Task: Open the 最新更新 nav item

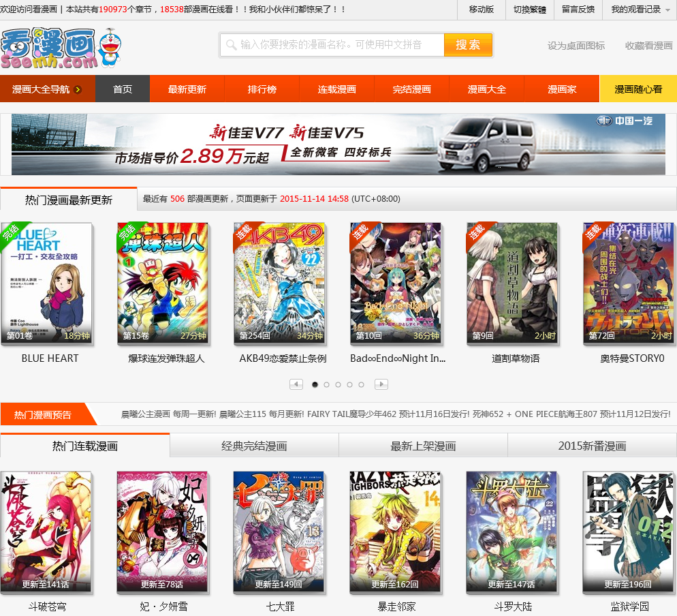Action: 187,89
